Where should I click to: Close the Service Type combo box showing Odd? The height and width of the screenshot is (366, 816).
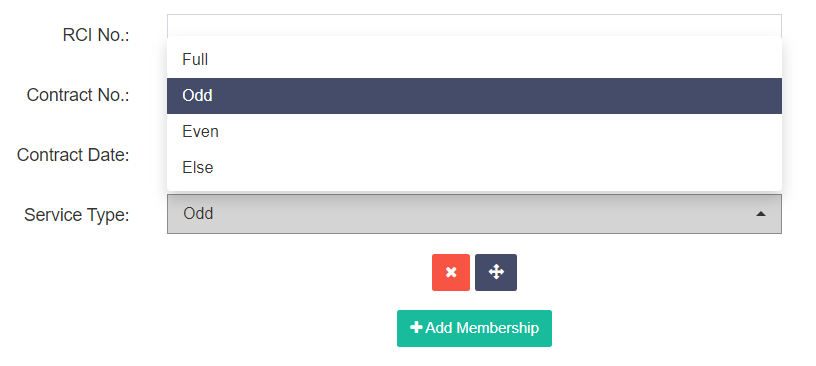474,214
